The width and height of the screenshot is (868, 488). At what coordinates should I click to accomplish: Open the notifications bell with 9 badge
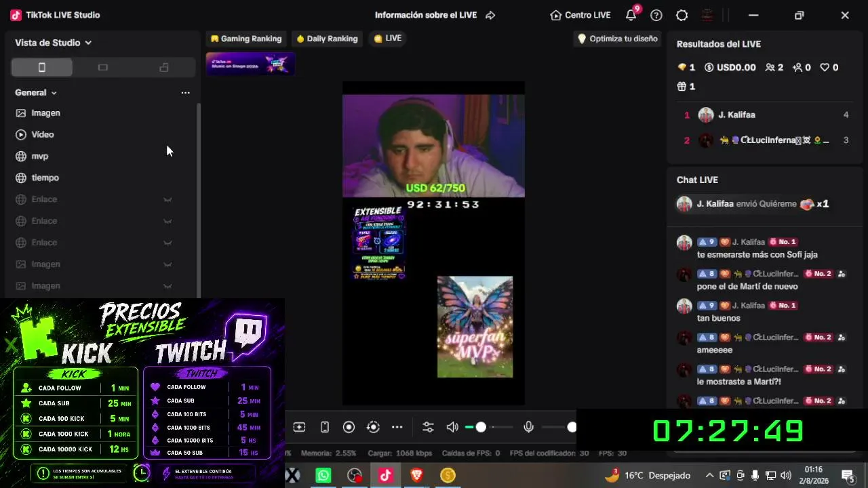[x=631, y=14]
